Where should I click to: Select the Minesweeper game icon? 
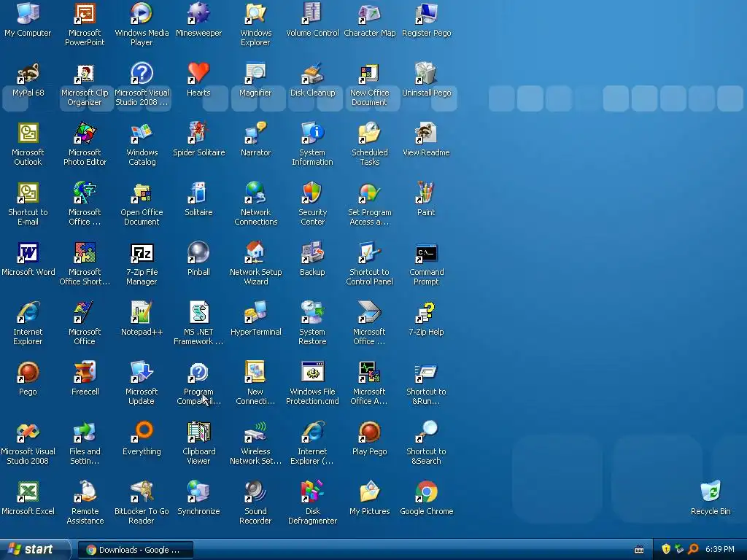(198, 13)
